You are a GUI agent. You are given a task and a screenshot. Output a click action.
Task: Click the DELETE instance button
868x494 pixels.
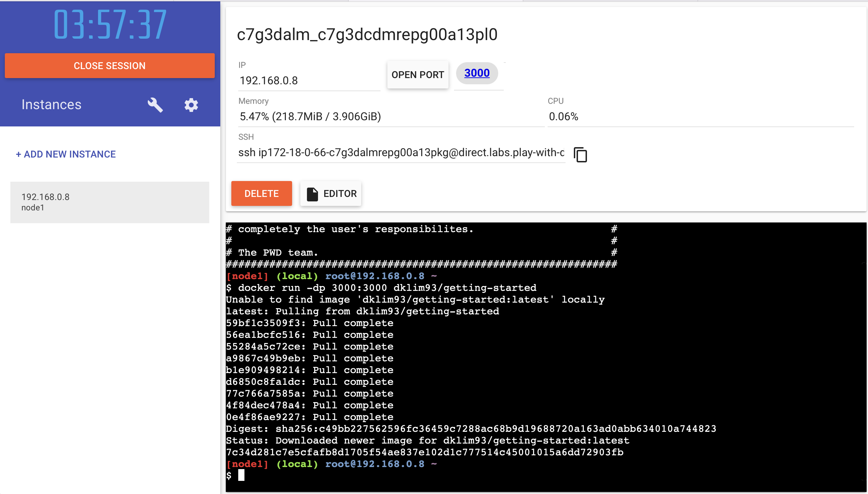[261, 193]
